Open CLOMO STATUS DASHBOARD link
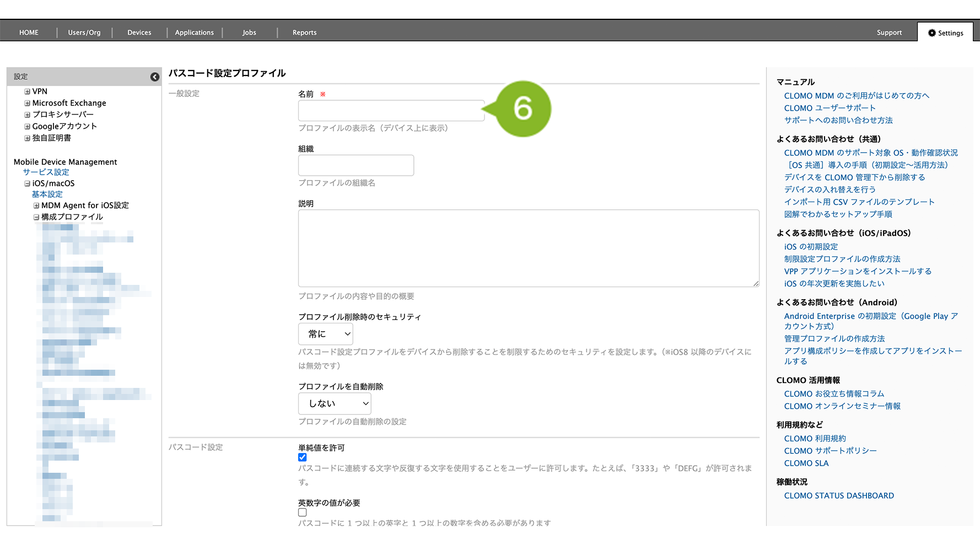980x551 pixels. 838,495
